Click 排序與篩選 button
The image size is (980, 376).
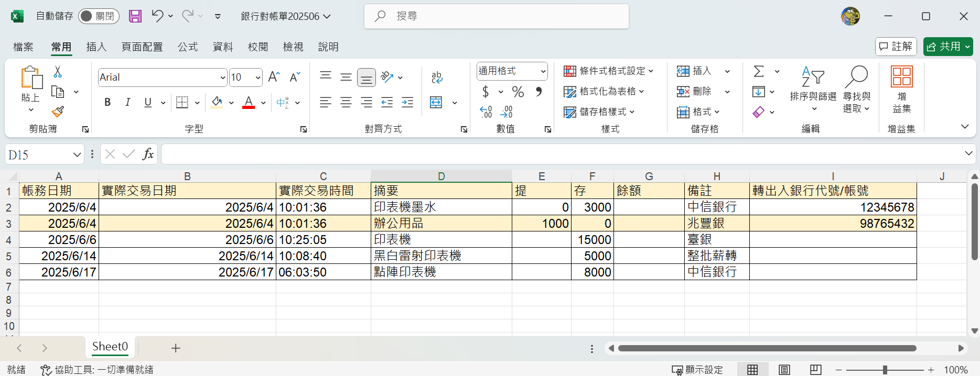pyautogui.click(x=813, y=89)
